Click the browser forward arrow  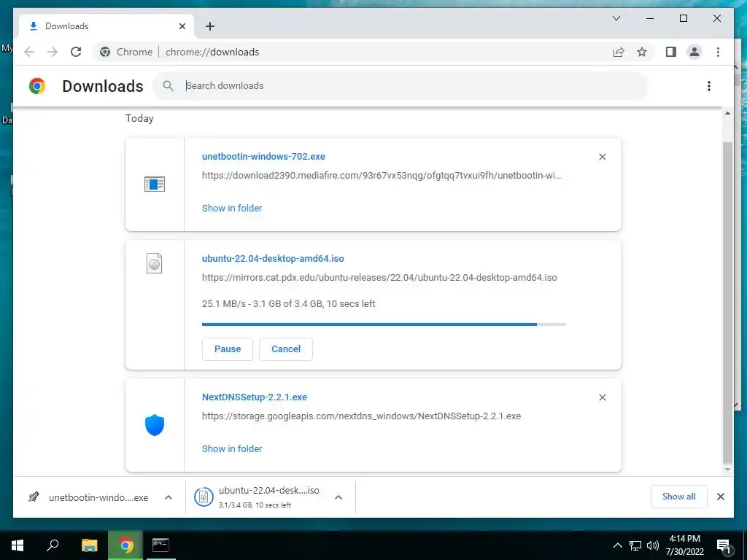pos(53,52)
